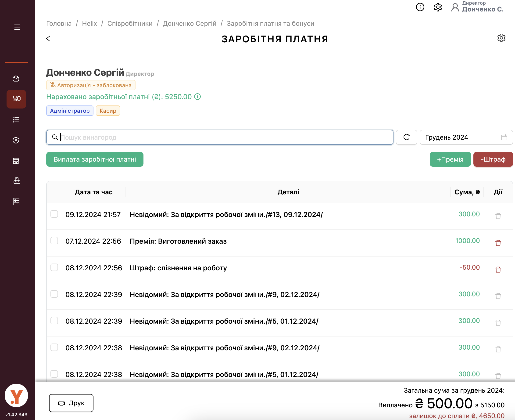Navigate to the 'Helix' breadcrumb
This screenshot has width=515, height=420.
pos(89,23)
